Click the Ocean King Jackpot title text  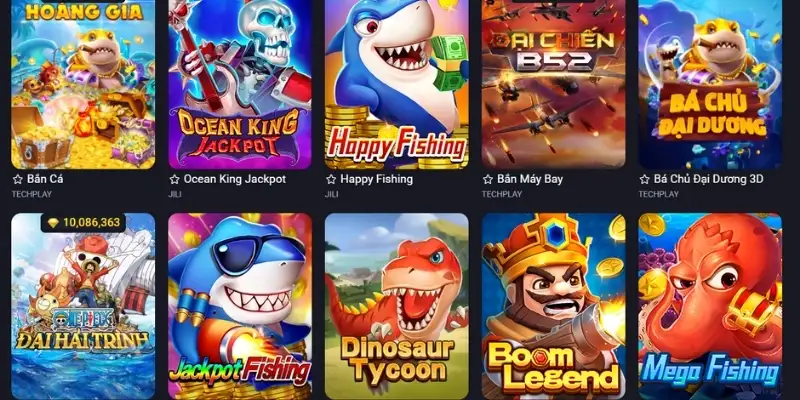coord(235,179)
